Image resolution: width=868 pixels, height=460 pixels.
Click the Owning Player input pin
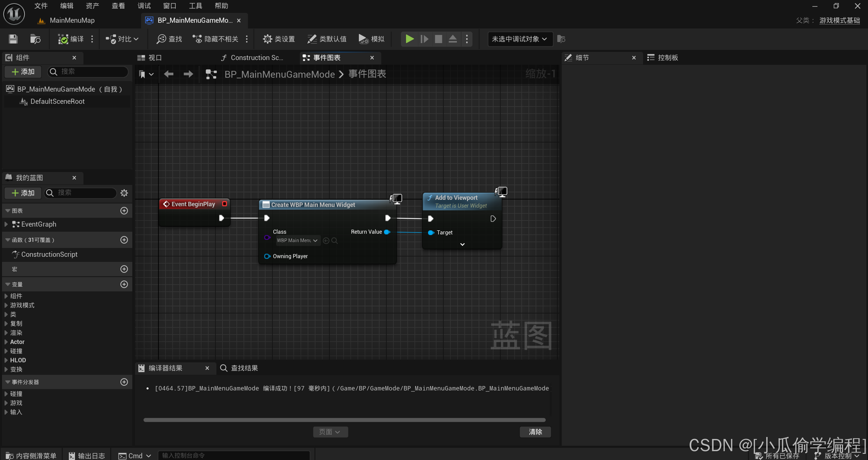point(267,256)
